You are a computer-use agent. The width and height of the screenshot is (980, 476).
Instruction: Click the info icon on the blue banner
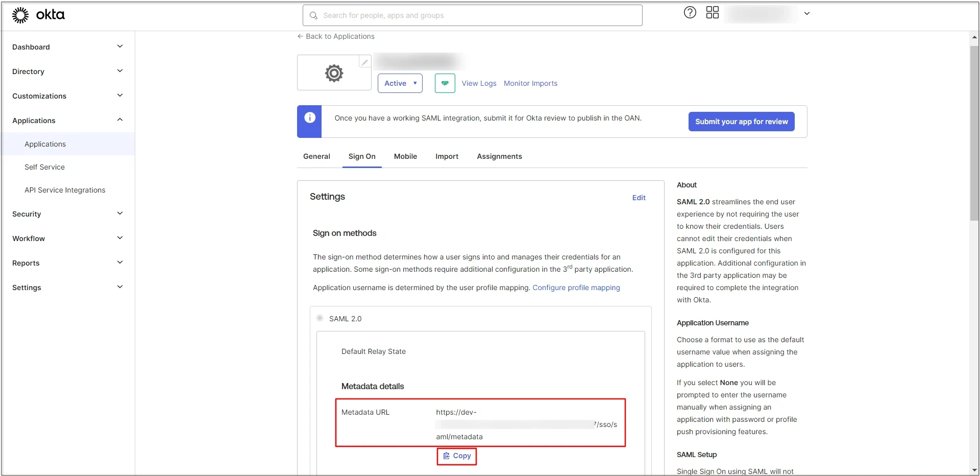[x=310, y=117]
